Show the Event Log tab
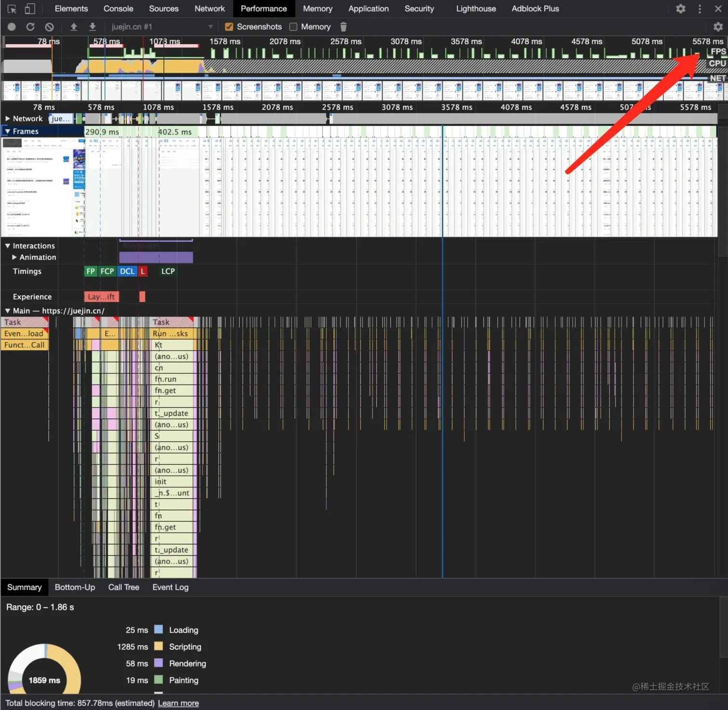 [x=170, y=587]
